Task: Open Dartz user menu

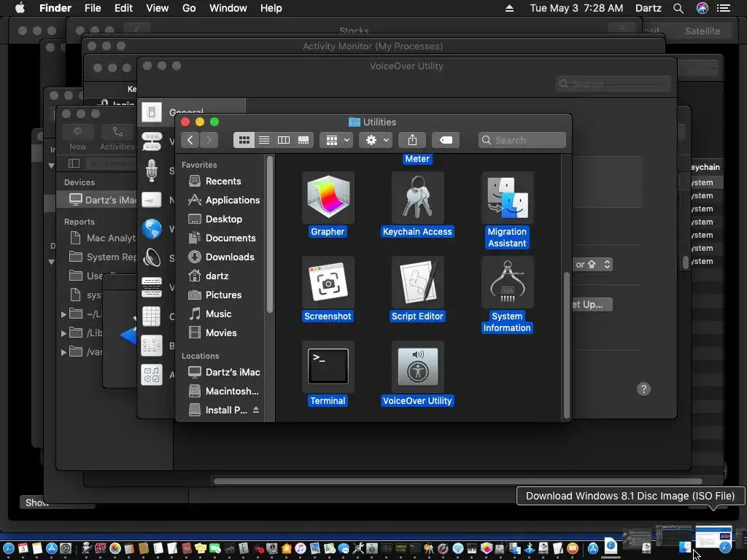Action: 648,8
